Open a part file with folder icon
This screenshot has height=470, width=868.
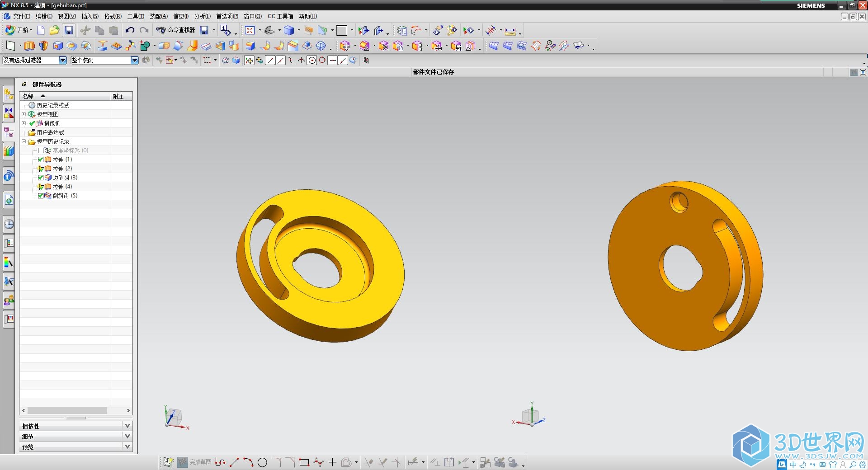click(55, 30)
